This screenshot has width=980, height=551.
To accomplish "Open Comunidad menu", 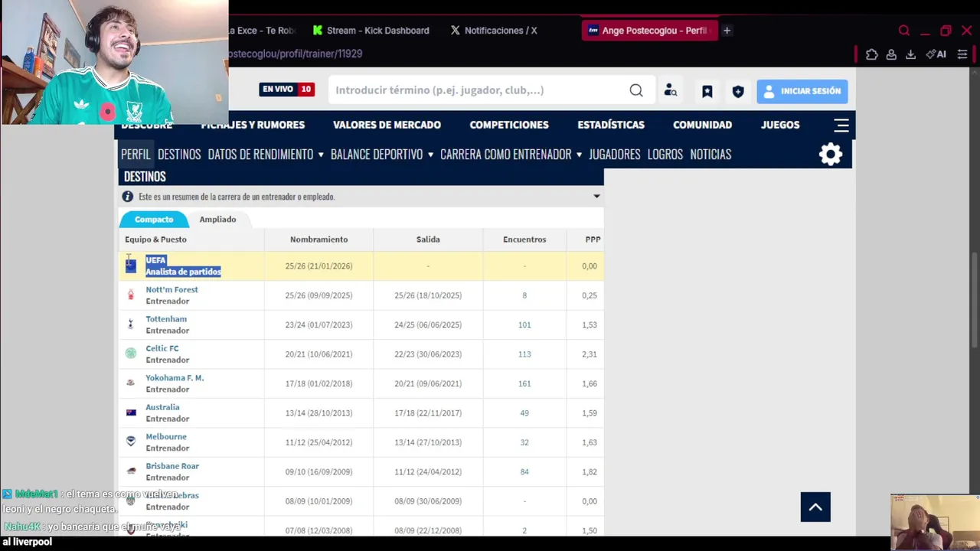I will 702,125.
